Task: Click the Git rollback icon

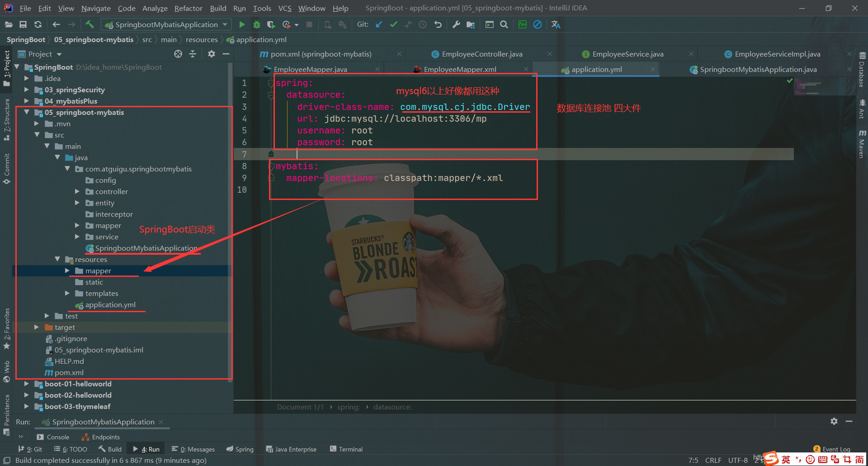Action: pyautogui.click(x=438, y=24)
